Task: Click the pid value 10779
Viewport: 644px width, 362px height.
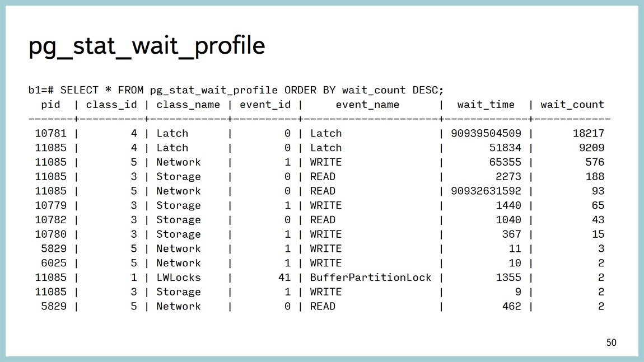Action: pyautogui.click(x=50, y=205)
